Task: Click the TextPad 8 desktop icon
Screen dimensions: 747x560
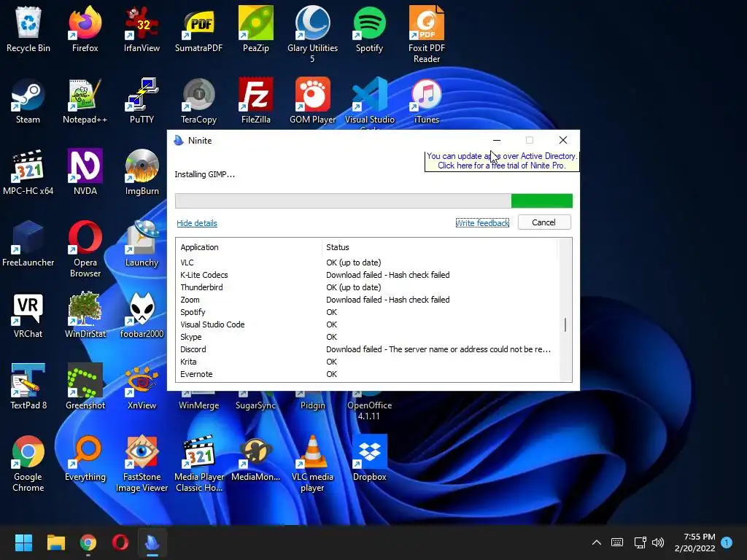Action: tap(28, 386)
